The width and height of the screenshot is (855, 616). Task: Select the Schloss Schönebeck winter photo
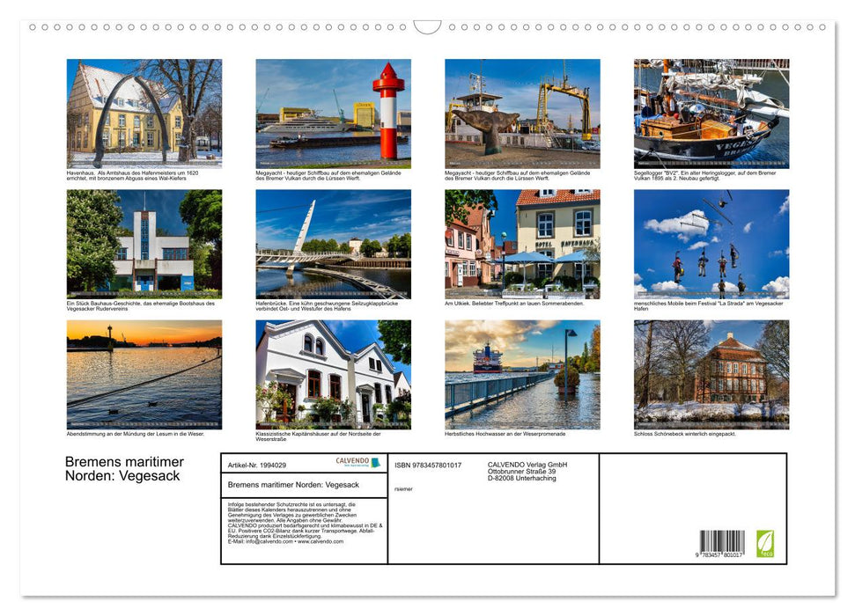711,374
